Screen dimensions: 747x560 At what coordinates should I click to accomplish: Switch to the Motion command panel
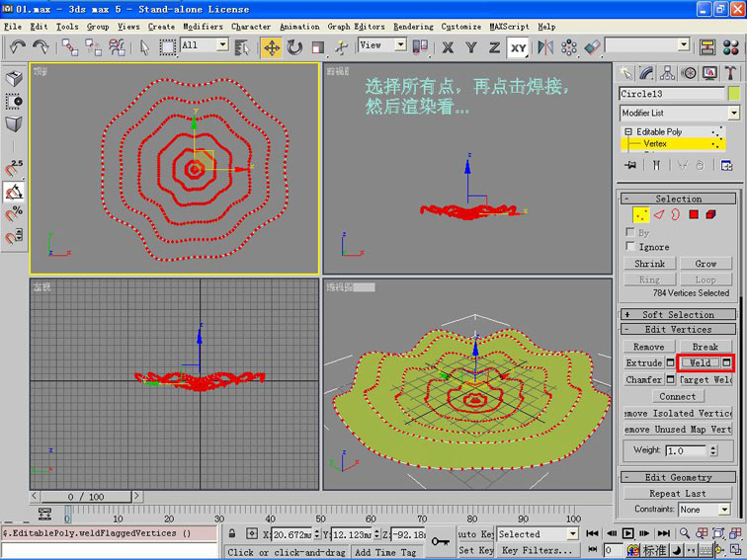[x=689, y=73]
